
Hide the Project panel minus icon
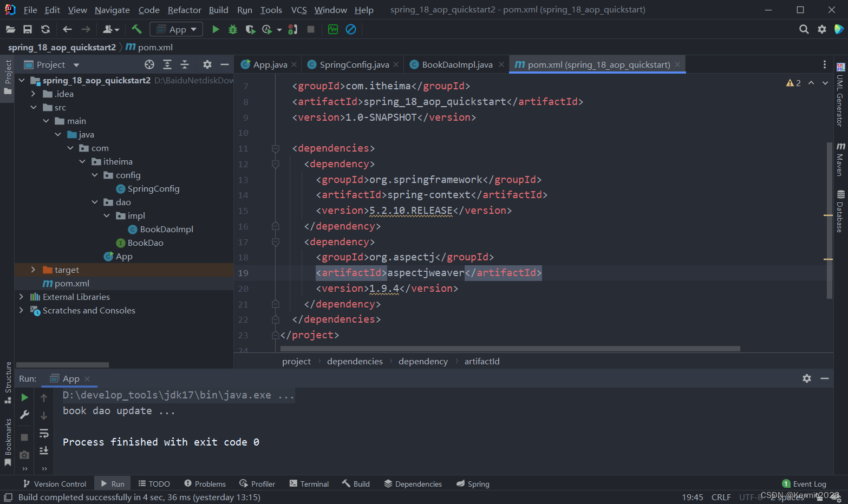225,64
